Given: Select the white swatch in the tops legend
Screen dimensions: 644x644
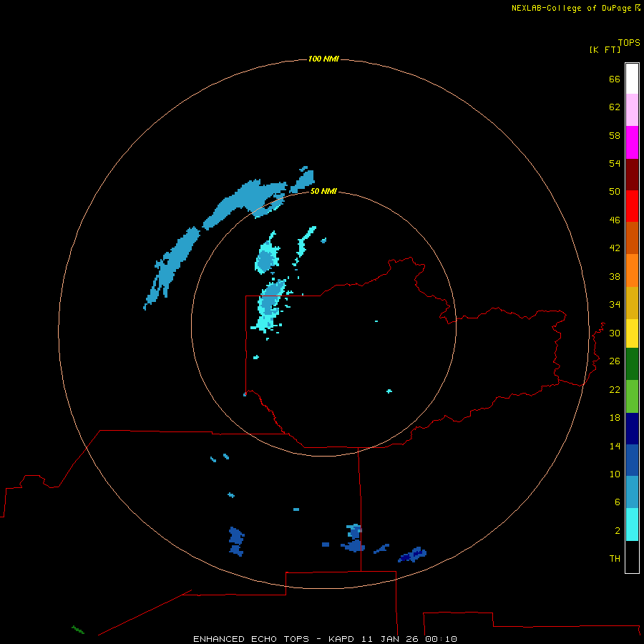Looking at the screenshot, I should click(x=632, y=79).
